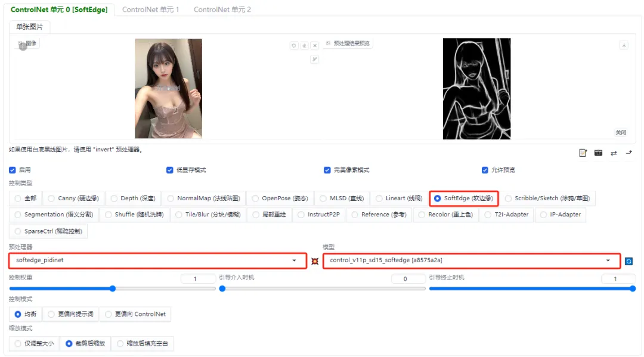644x357 pixels.
Task: Click the open new canvas notepad icon
Action: (583, 153)
